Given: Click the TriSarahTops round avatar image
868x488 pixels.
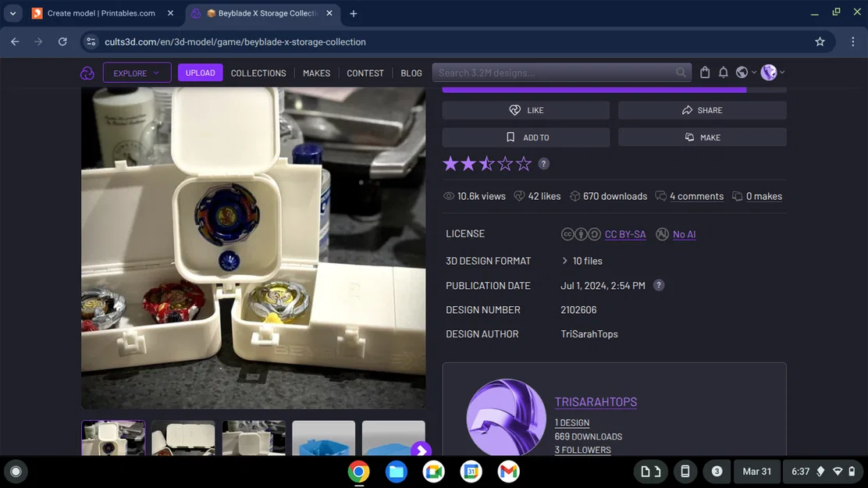Looking at the screenshot, I should (506, 417).
